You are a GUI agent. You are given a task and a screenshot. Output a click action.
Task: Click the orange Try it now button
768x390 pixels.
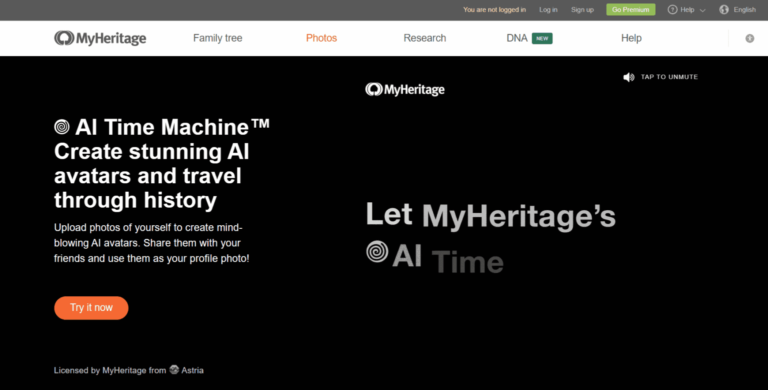pyautogui.click(x=91, y=308)
